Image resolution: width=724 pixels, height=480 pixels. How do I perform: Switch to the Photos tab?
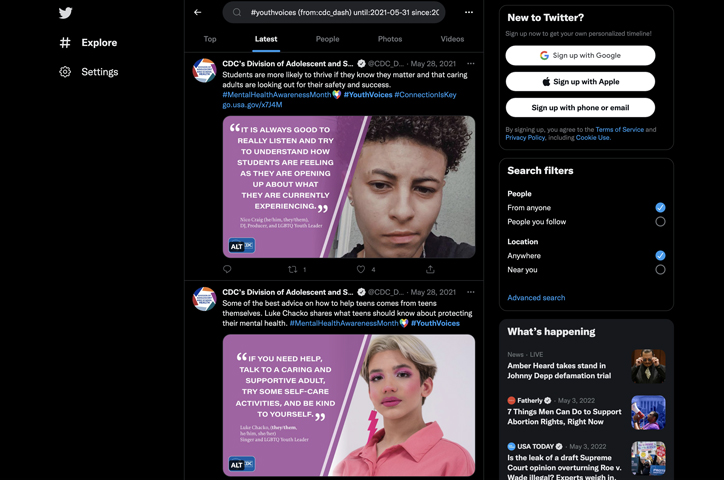point(390,39)
